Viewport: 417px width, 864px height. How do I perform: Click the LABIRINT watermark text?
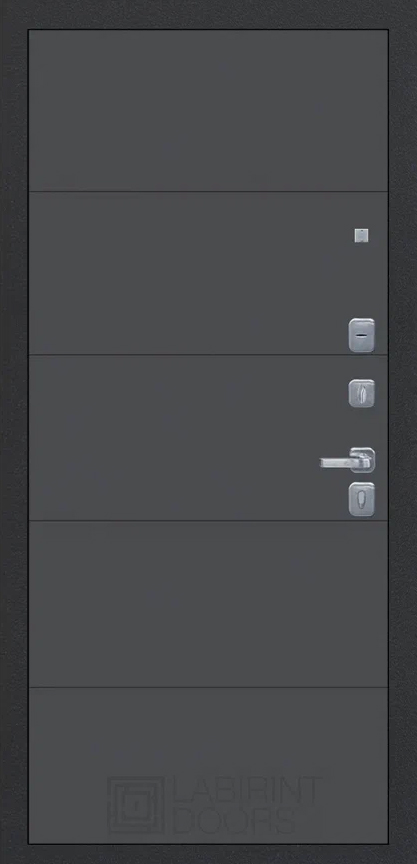(x=248, y=790)
